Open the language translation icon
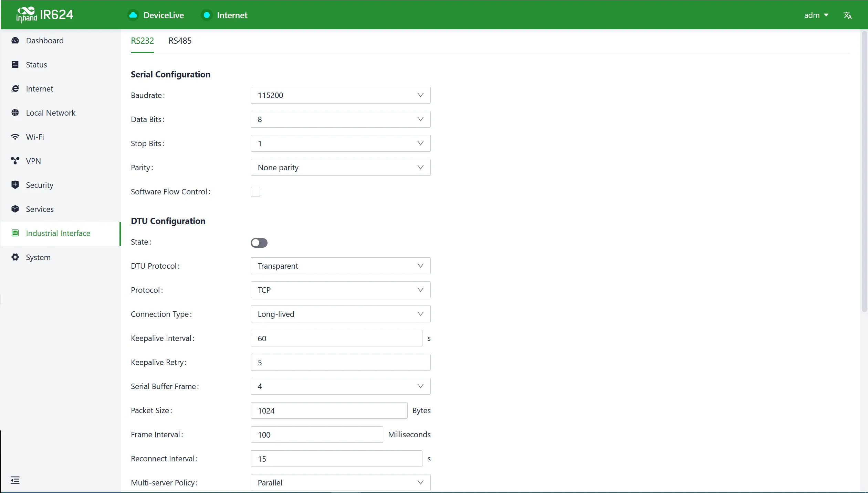This screenshot has height=493, width=868. 847,15
